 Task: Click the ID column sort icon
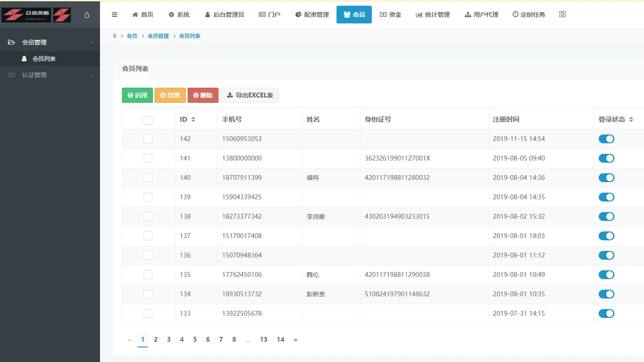193,119
